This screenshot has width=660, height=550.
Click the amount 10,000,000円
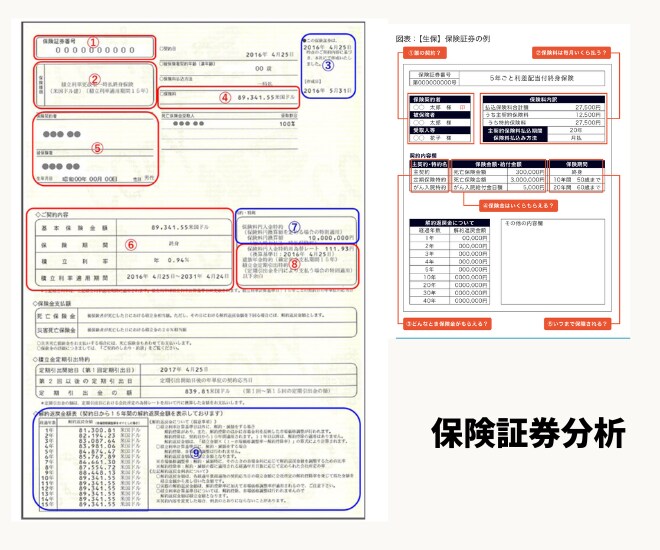(x=331, y=238)
